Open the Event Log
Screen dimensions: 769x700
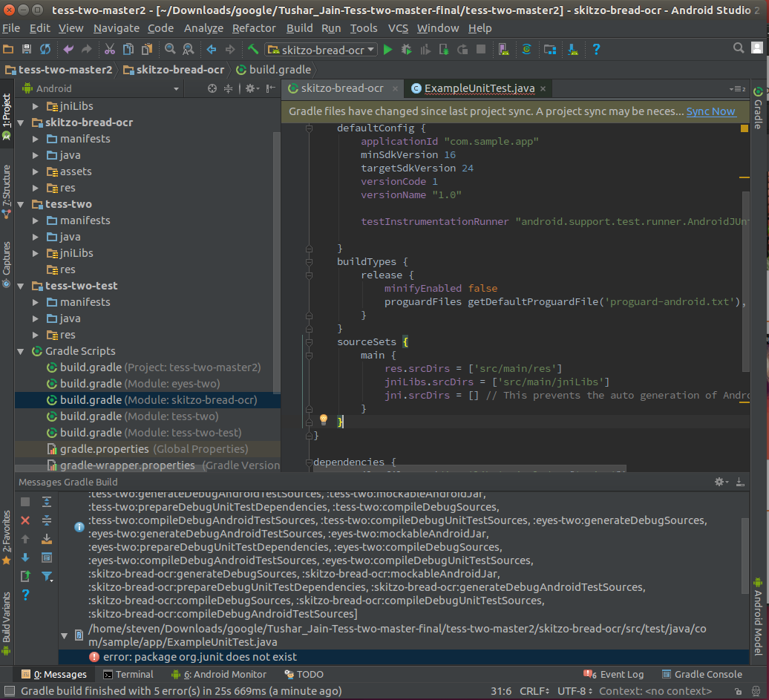click(614, 675)
